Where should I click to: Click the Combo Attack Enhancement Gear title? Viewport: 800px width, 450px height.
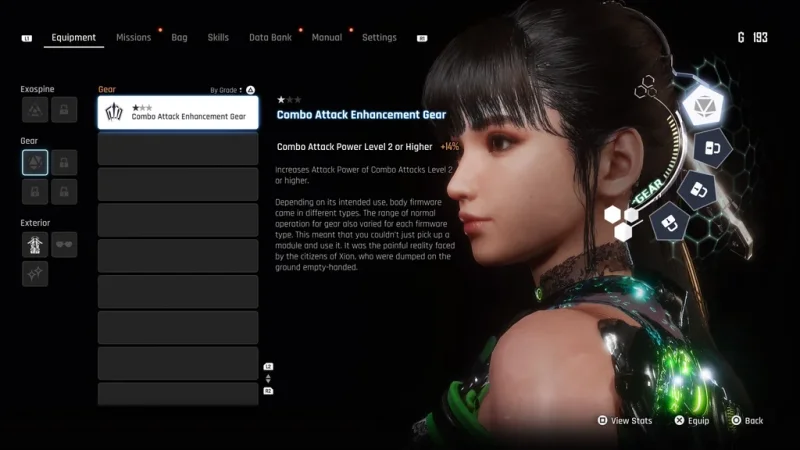click(361, 115)
